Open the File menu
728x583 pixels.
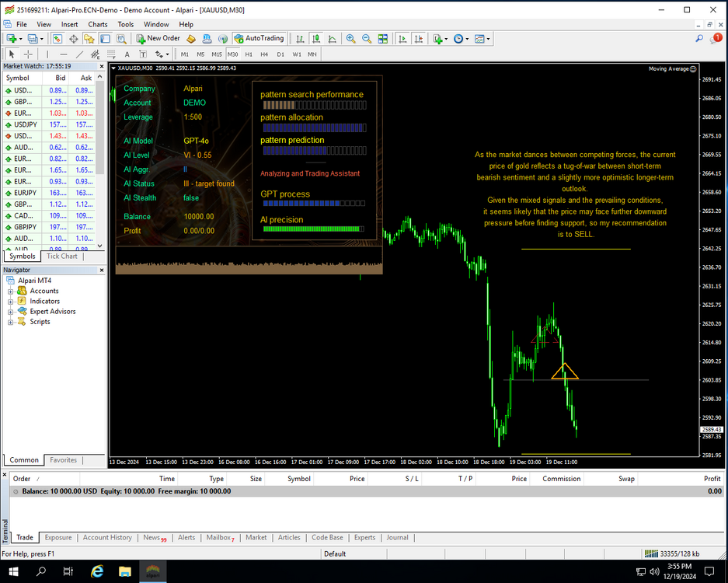coord(21,24)
